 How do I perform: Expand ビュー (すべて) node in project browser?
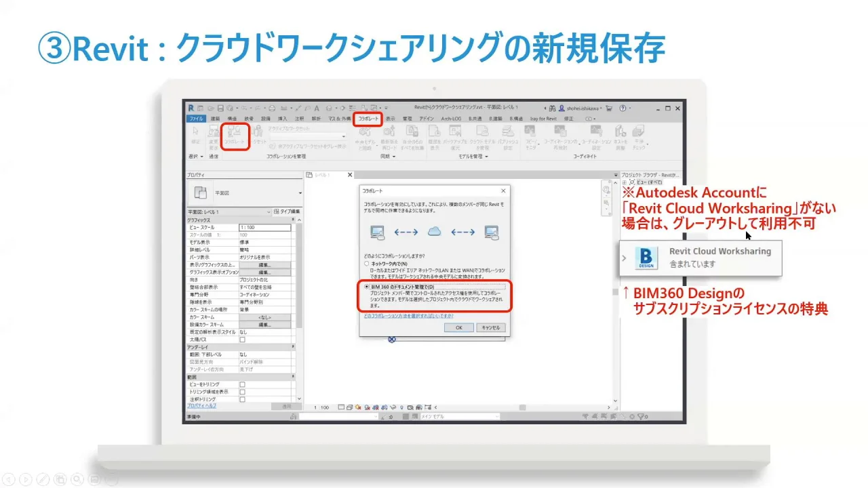coord(625,182)
